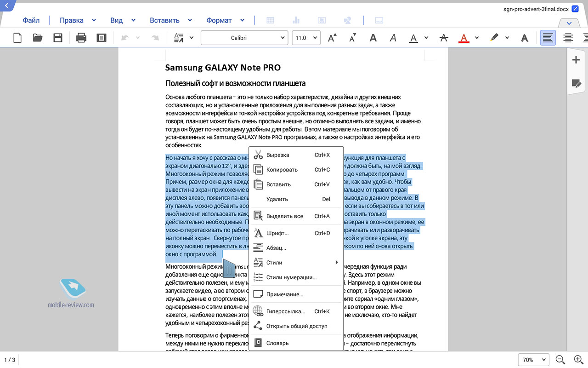The image size is (588, 368).
Task: Expand the font color dropdown arrow
Action: pyautogui.click(x=476, y=38)
